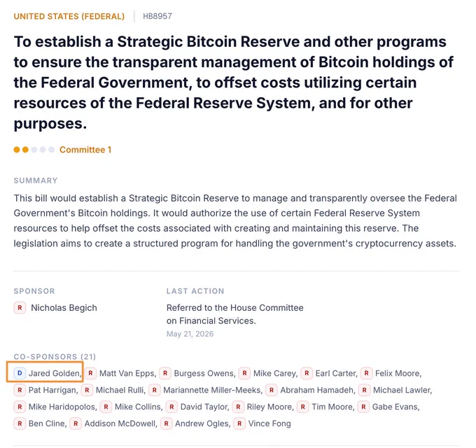Select co-sponsor Andrew Ogles
Viewport: 476px width, 448px height.
[x=202, y=423]
